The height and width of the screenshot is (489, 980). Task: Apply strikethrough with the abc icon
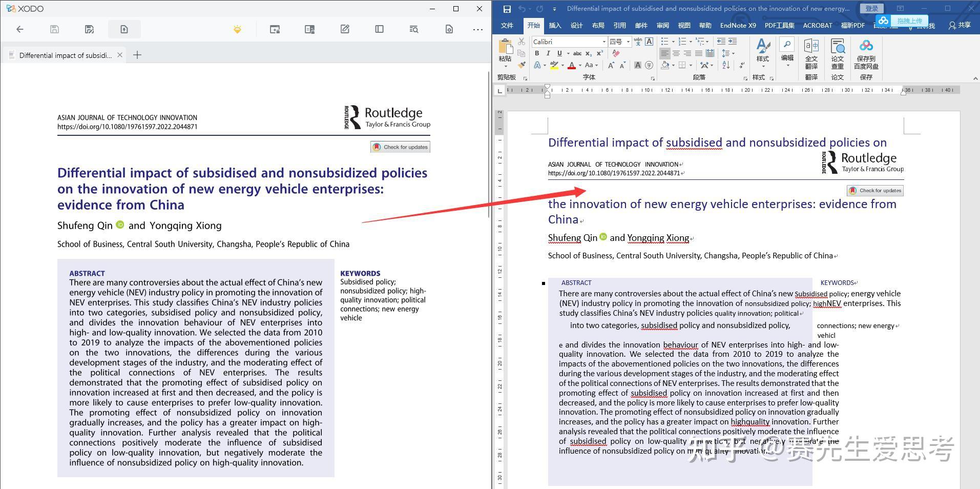pos(577,53)
